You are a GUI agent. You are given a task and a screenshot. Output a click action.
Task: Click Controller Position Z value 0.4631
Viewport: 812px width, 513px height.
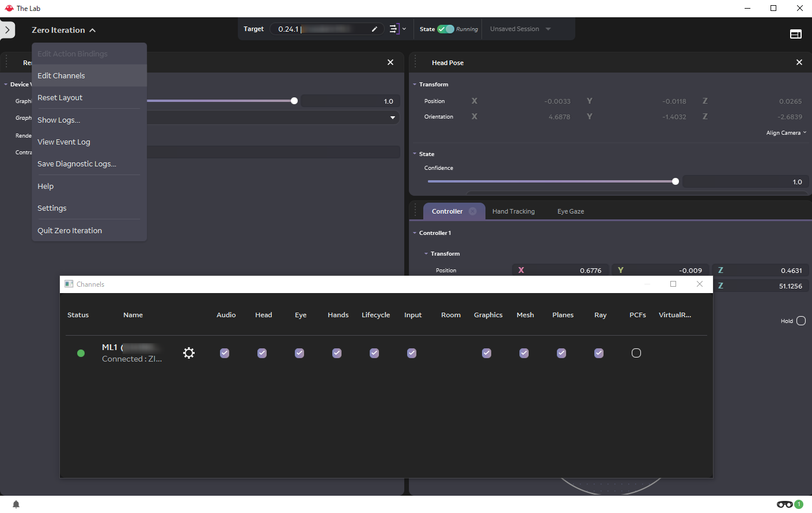(x=760, y=270)
